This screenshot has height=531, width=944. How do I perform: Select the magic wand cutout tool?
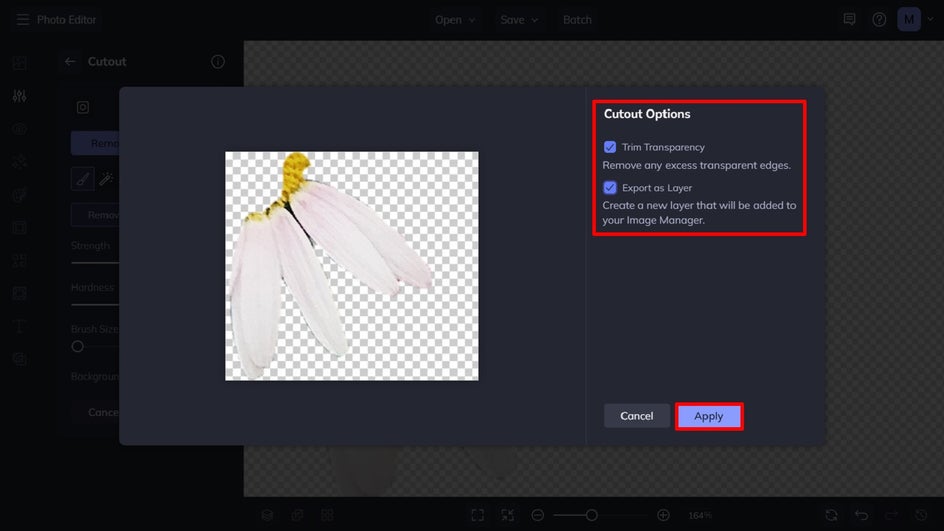click(x=107, y=179)
